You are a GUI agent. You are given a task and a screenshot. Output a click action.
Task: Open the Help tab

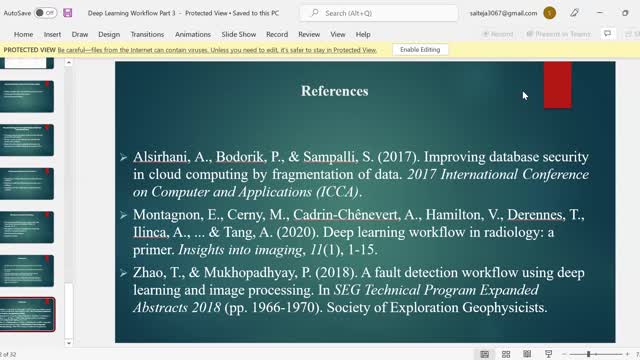[x=363, y=34]
